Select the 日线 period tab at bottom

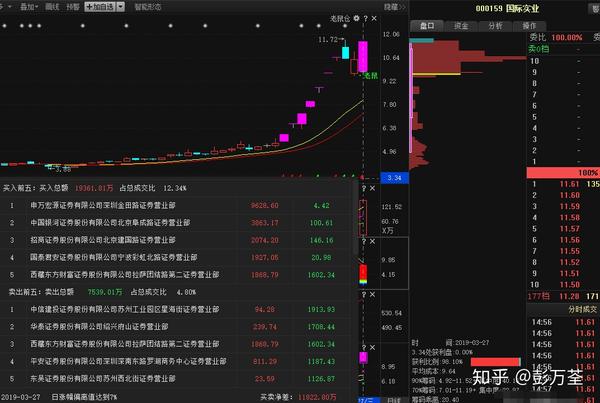(x=393, y=400)
